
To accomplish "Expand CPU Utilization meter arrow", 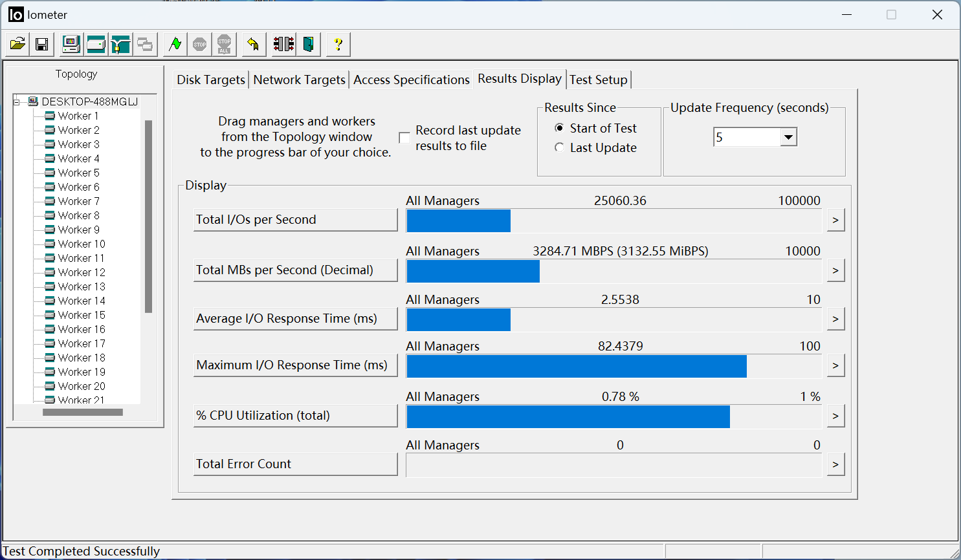I will (x=835, y=416).
